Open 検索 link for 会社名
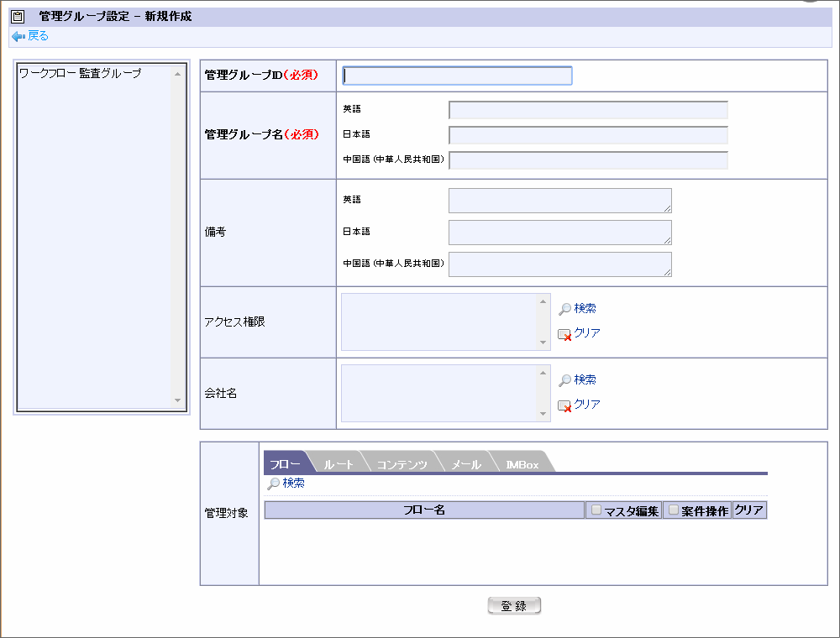The width and height of the screenshot is (840, 638). click(x=585, y=379)
